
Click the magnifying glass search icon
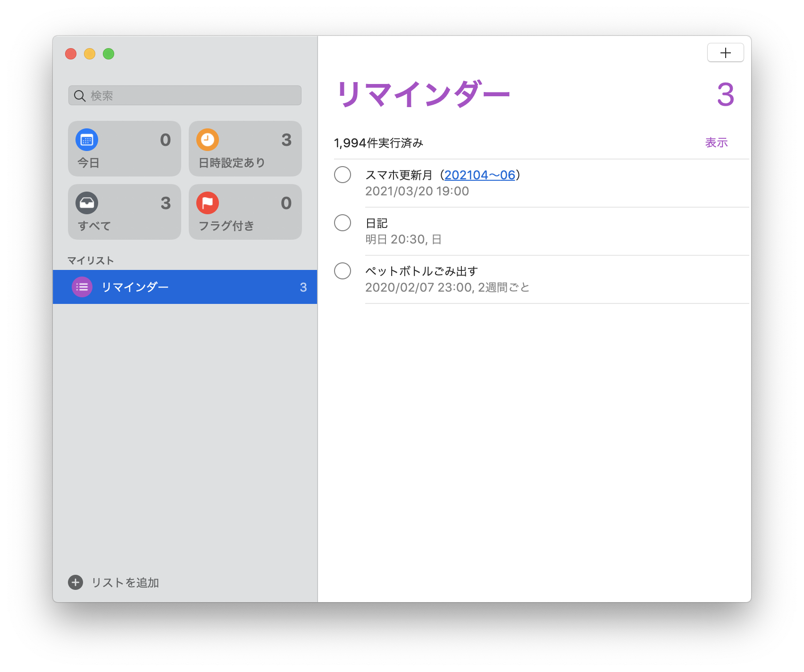point(80,96)
